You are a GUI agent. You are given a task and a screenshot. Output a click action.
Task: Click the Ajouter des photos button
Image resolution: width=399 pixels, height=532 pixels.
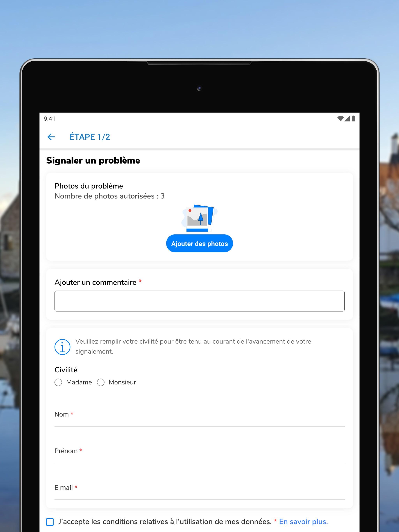[199, 243]
